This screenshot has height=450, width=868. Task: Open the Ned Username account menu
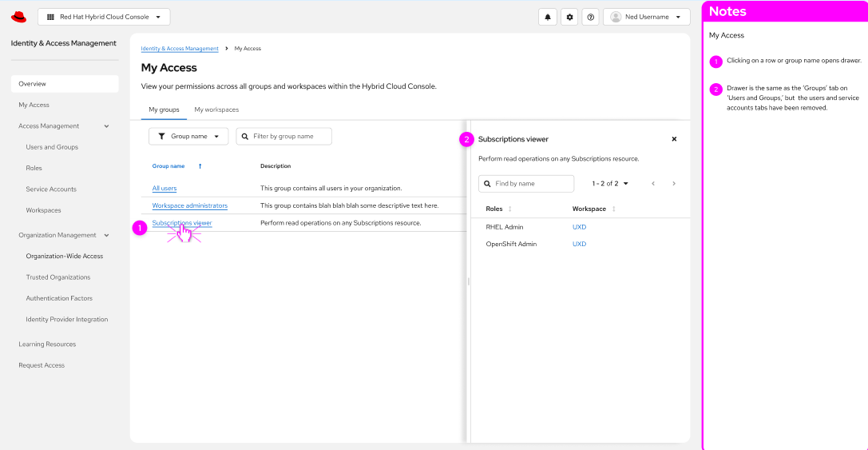point(647,17)
